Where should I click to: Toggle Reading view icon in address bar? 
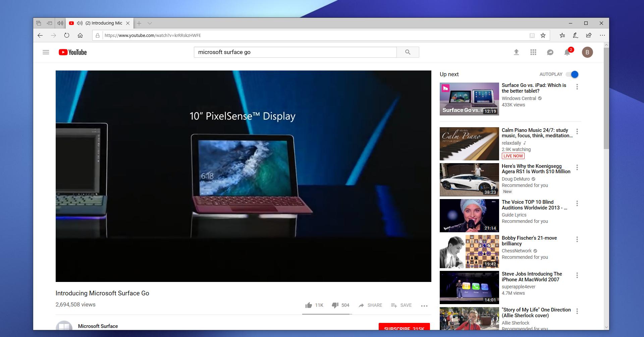coord(532,35)
